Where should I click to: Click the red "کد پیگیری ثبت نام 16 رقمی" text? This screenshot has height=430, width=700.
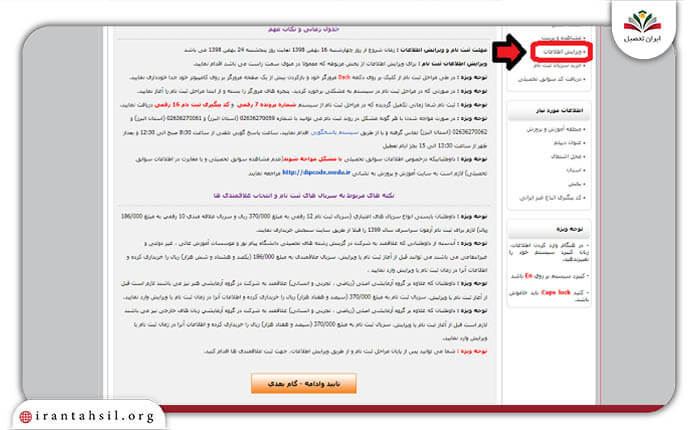point(192,105)
